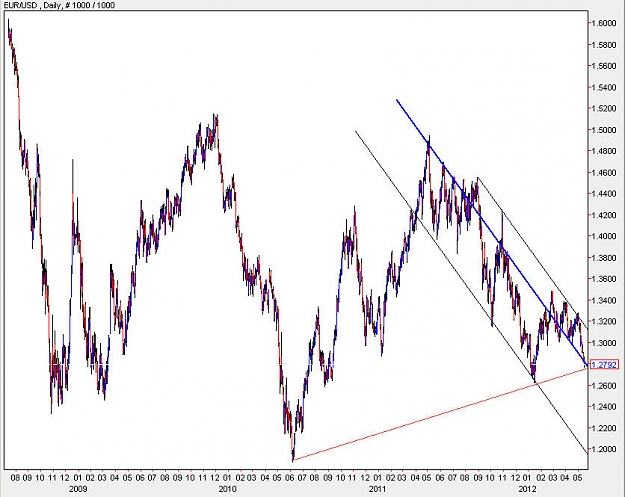Click the 1.6000 price axis label
This screenshot has width=625, height=497.
click(x=604, y=24)
